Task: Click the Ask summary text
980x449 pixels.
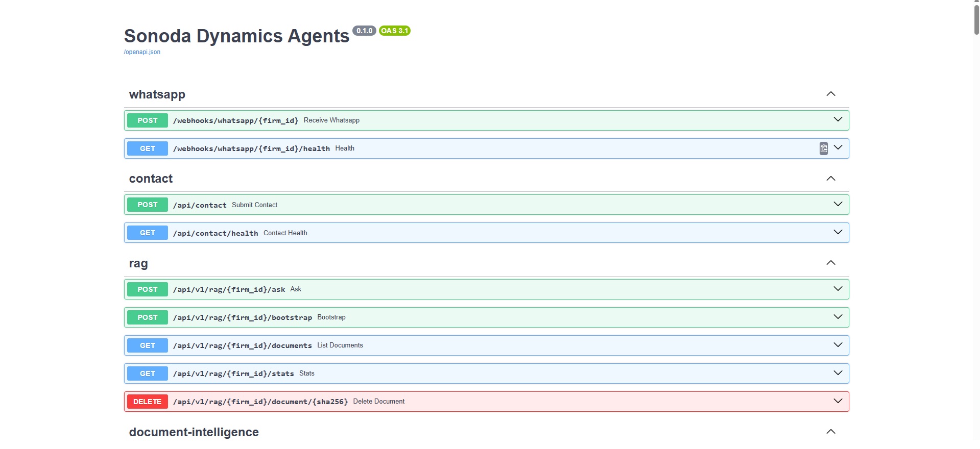Action: point(296,289)
